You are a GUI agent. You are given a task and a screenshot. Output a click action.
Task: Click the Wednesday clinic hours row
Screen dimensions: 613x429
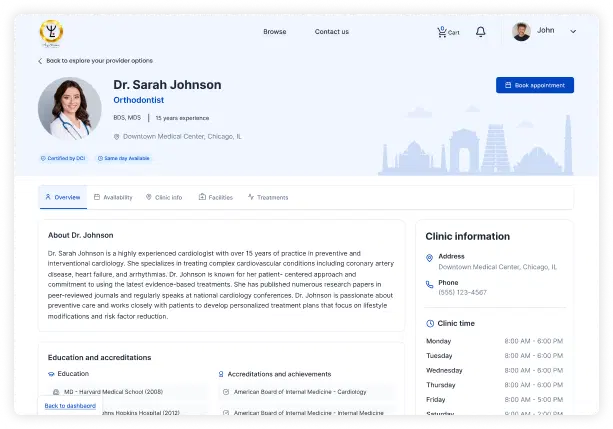[494, 370]
